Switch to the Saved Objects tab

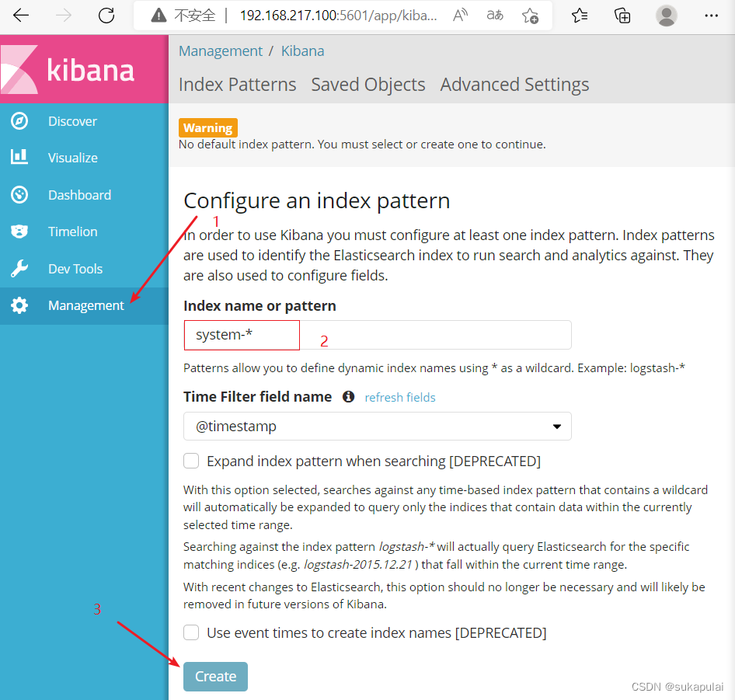tap(368, 85)
